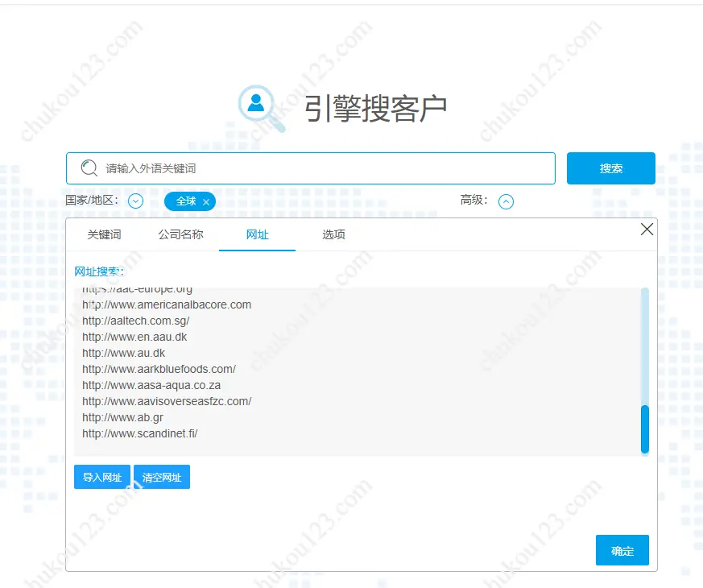Go to the 选项 tab

[x=333, y=234]
